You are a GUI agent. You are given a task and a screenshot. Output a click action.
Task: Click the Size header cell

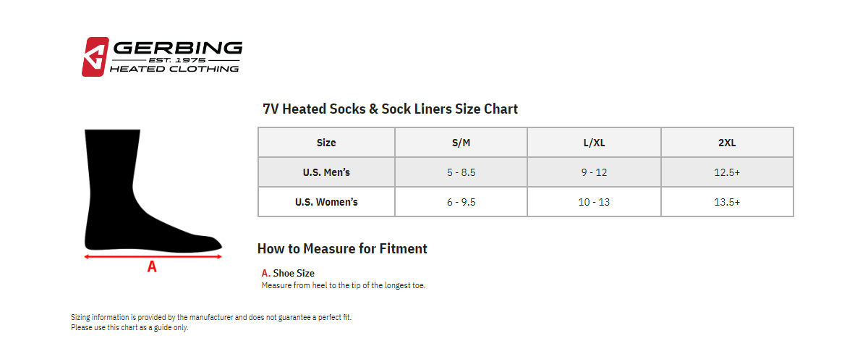pos(326,143)
